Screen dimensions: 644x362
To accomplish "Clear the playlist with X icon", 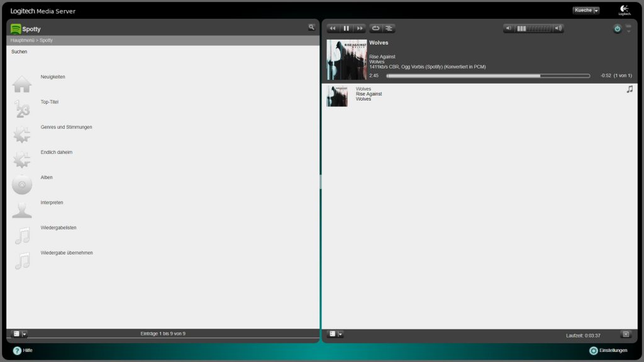I will (x=626, y=334).
